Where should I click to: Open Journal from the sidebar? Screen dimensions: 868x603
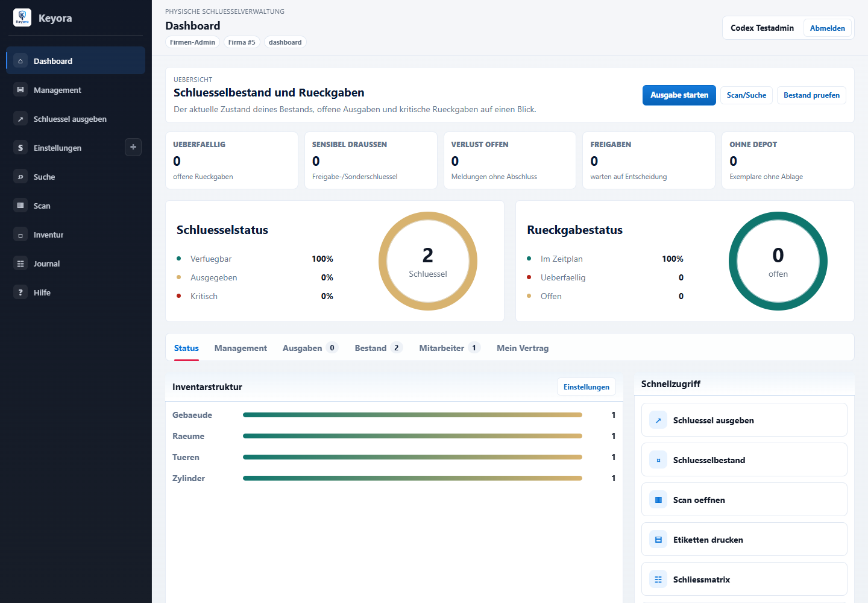[75, 264]
